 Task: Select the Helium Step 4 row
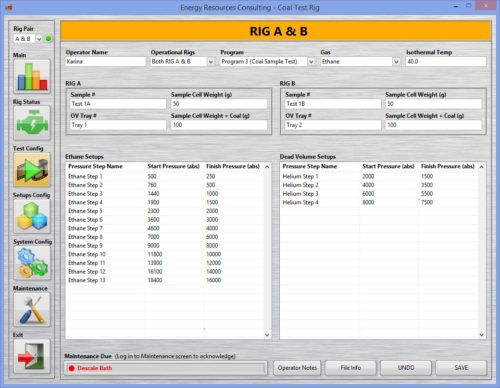[379, 202]
